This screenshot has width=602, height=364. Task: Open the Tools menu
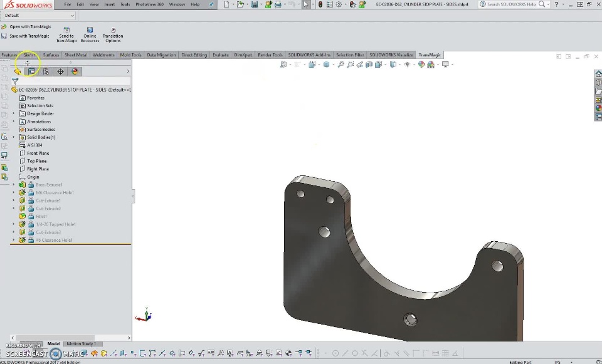[125, 4]
